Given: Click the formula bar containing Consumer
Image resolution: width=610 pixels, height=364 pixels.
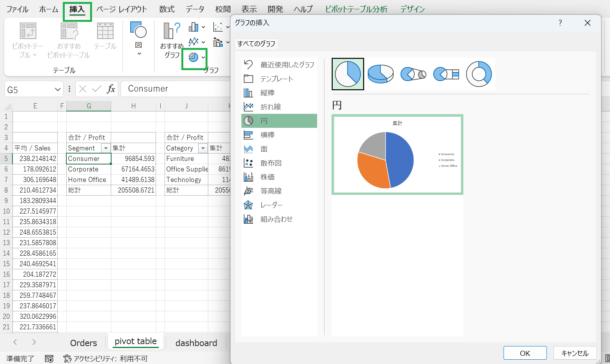Looking at the screenshot, I should [176, 89].
